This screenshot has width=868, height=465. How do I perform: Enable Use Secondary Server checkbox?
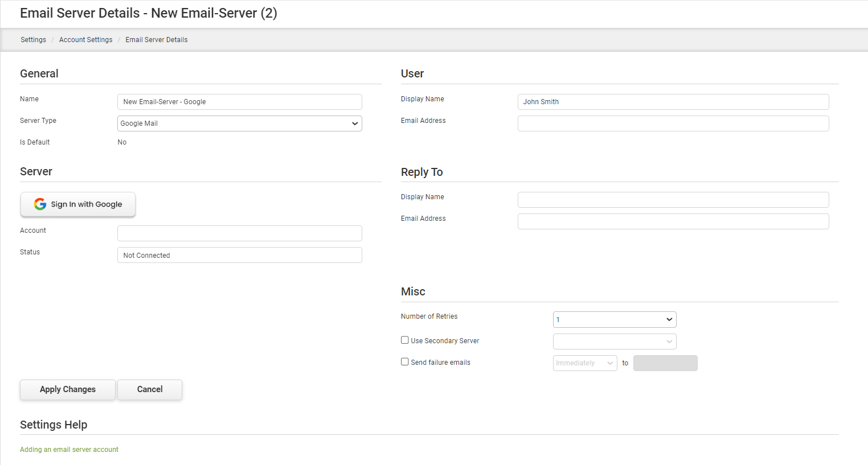(405, 340)
